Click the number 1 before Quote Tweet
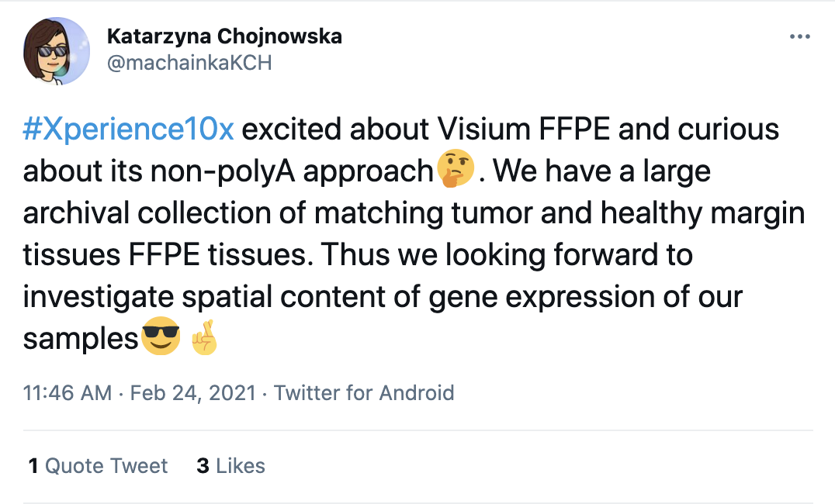Viewport: 835px width, 504px height. point(33,466)
